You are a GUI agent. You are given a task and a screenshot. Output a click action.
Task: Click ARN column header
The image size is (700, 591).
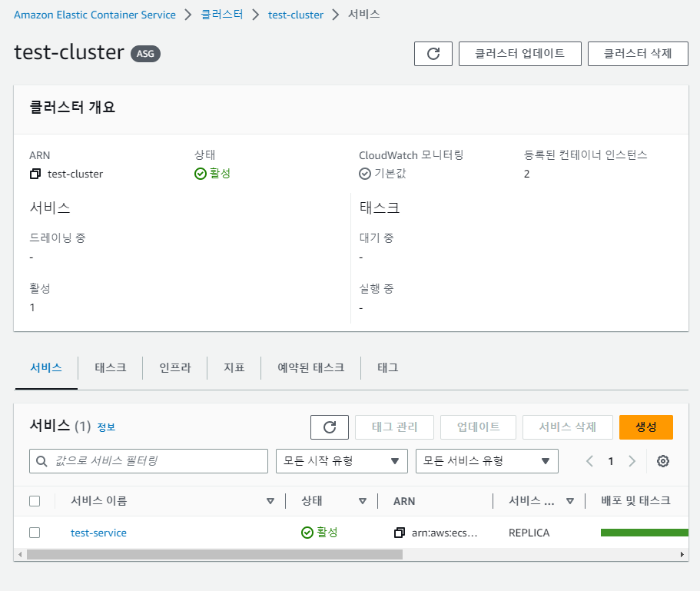point(404,501)
